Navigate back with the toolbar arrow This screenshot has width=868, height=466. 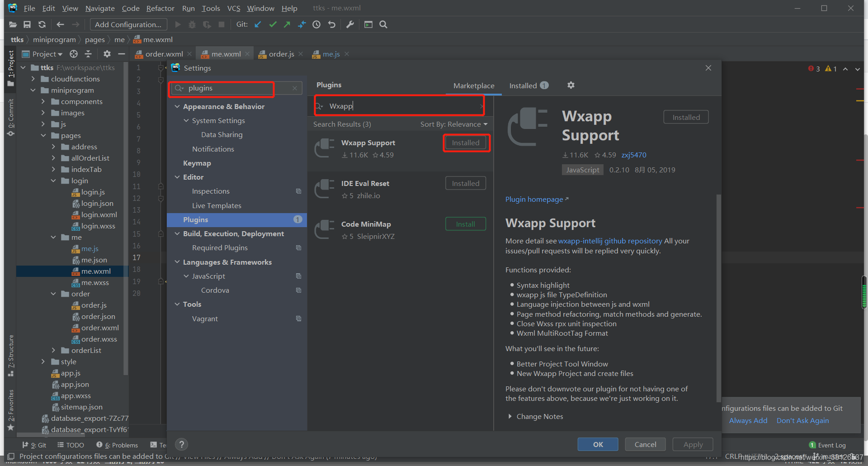(60, 24)
